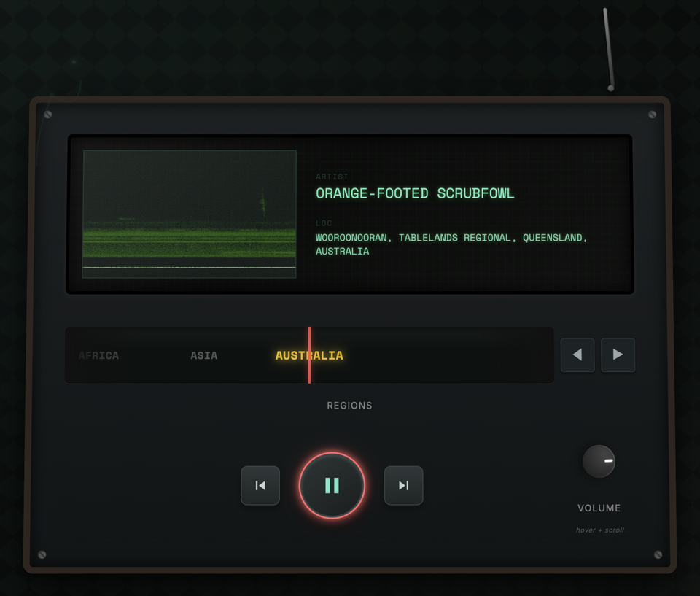Pause playback with the center button
This screenshot has height=596, width=700.
[332, 485]
